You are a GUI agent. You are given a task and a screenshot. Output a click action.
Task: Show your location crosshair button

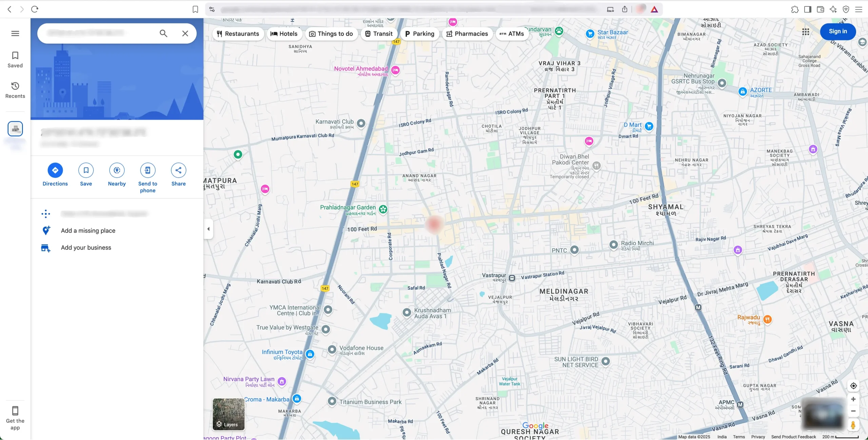[853, 386]
